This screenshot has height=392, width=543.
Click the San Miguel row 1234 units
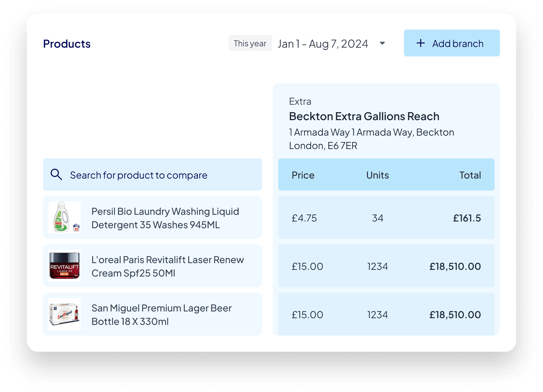(377, 315)
